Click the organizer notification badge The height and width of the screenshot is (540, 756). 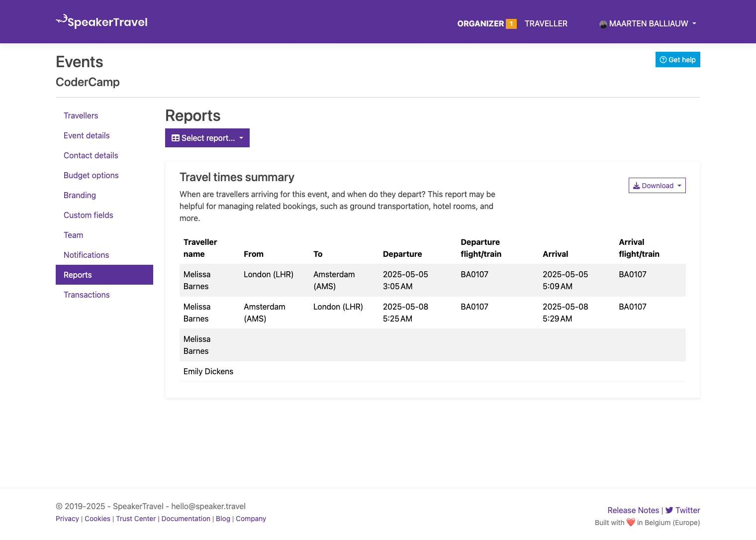click(x=511, y=24)
